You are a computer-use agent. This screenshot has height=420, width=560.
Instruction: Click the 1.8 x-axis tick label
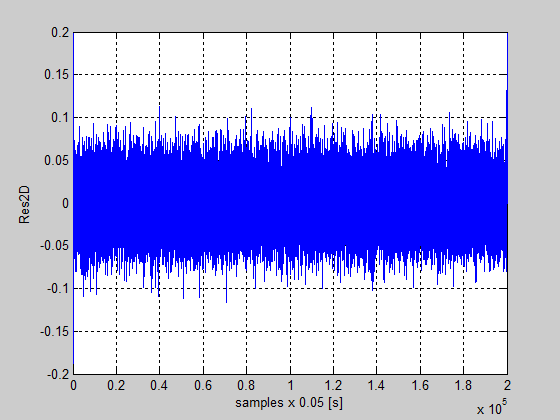[x=463, y=385]
